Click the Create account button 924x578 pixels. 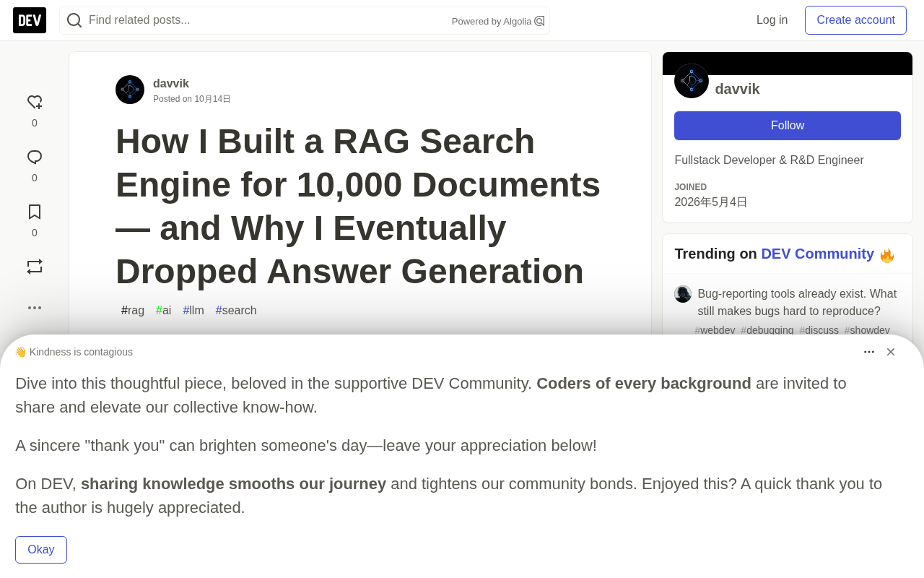point(855,20)
